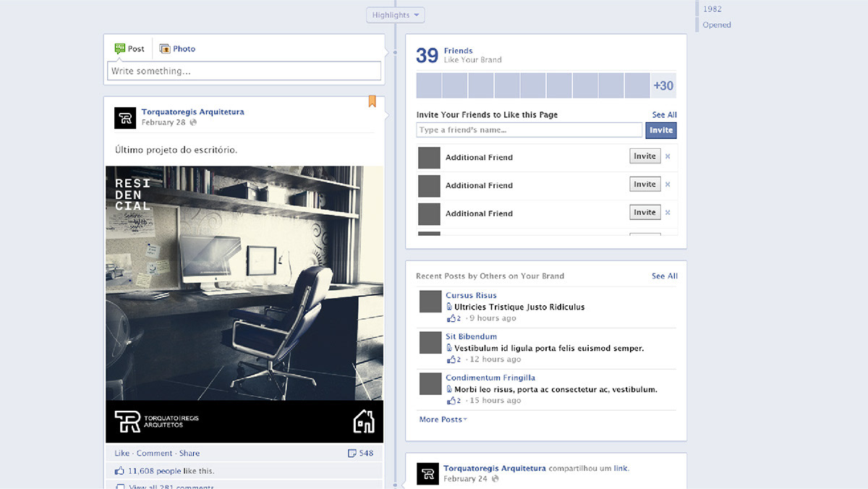Click 'Último projeto do escritório.' text

[176, 150]
